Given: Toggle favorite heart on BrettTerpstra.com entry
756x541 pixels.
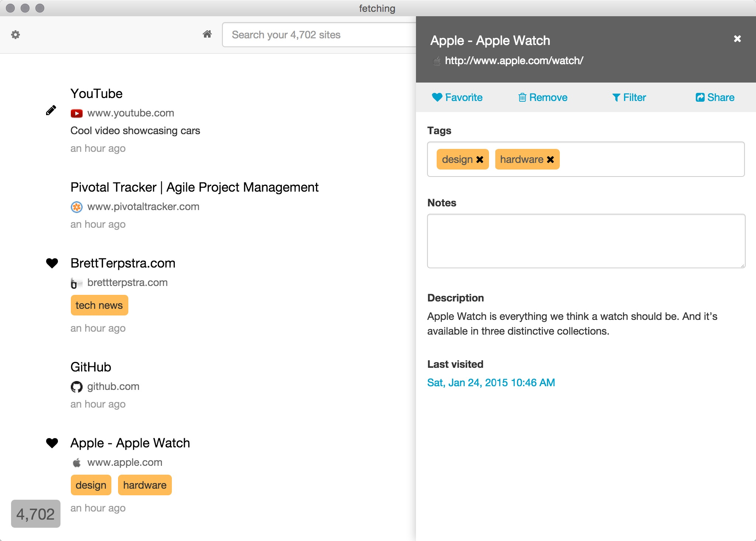Looking at the screenshot, I should [x=52, y=263].
